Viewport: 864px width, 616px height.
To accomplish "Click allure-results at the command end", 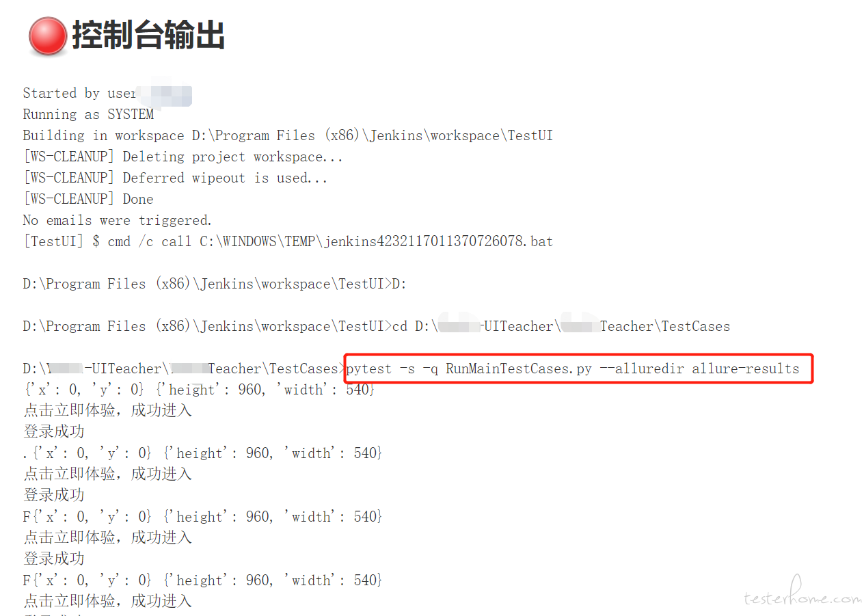I will pos(745,369).
